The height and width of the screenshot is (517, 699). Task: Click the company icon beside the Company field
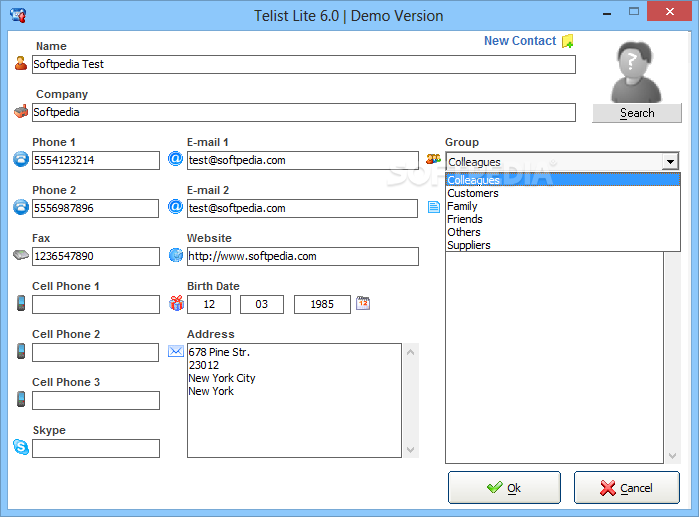coord(21,111)
